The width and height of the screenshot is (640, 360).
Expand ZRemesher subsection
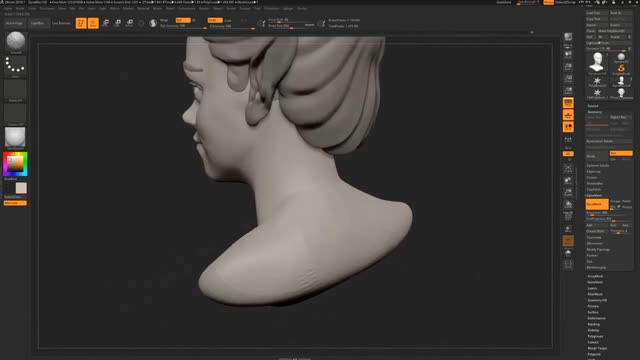(595, 243)
